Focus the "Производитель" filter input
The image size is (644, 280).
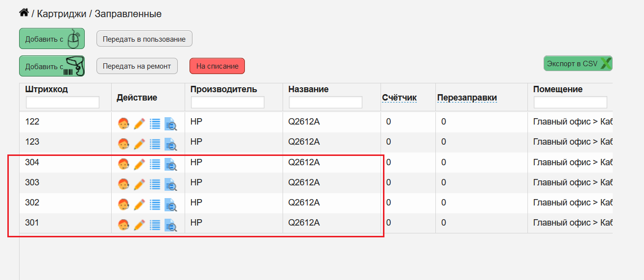coord(228,102)
